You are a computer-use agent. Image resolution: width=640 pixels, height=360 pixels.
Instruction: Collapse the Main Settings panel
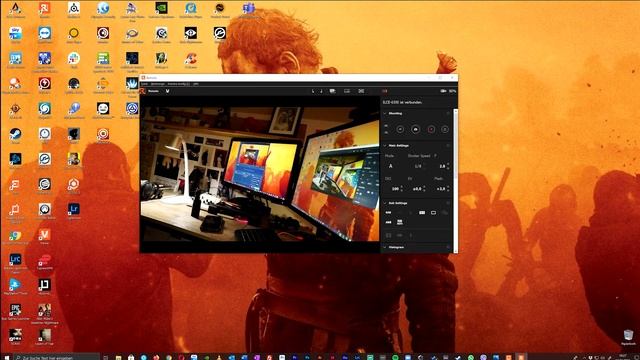click(x=385, y=145)
